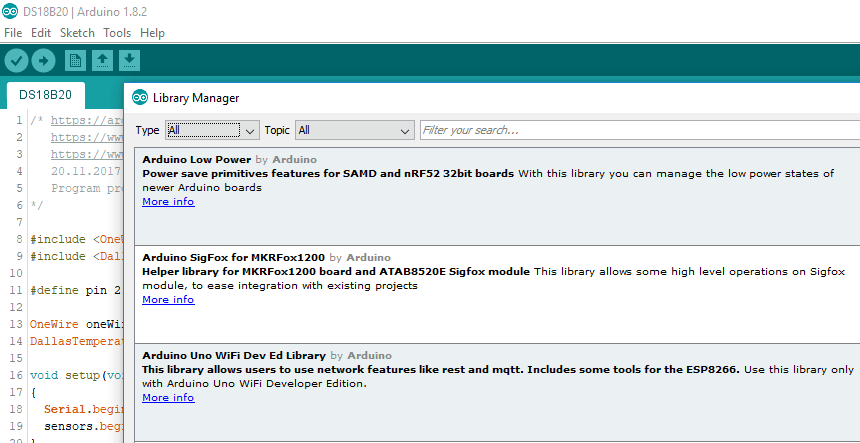The width and height of the screenshot is (860, 443).
Task: Open More info for Arduino Low Power
Action: (168, 201)
